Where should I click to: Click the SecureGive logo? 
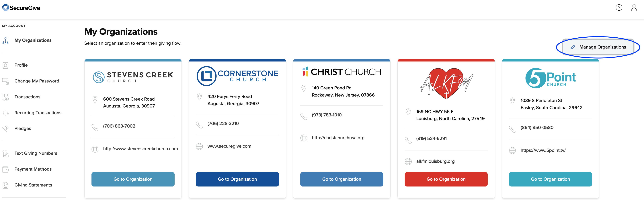pyautogui.click(x=21, y=8)
